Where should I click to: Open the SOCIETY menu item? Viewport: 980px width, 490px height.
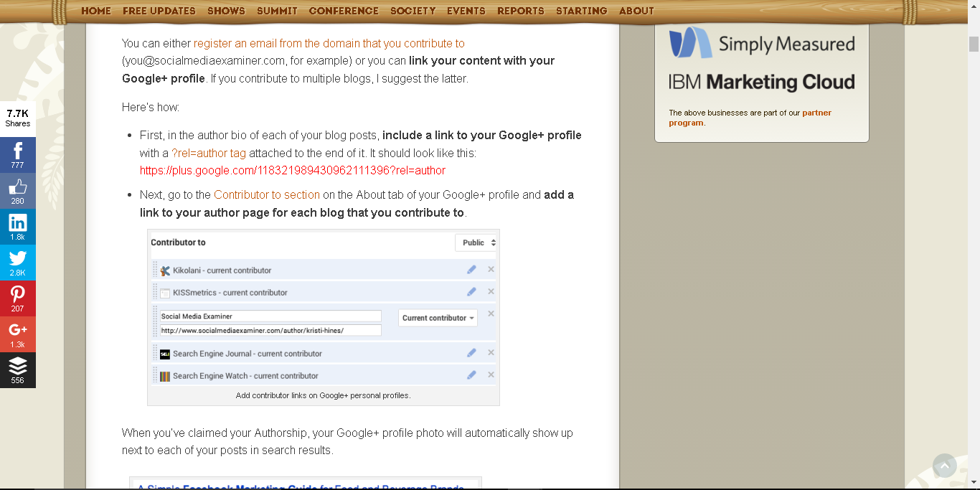tap(413, 11)
